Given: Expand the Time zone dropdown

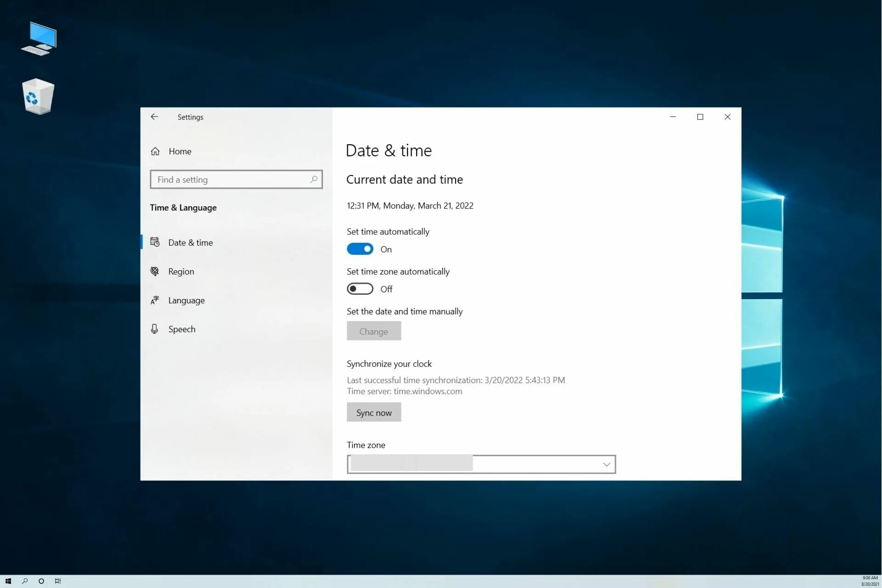Looking at the screenshot, I should (481, 464).
